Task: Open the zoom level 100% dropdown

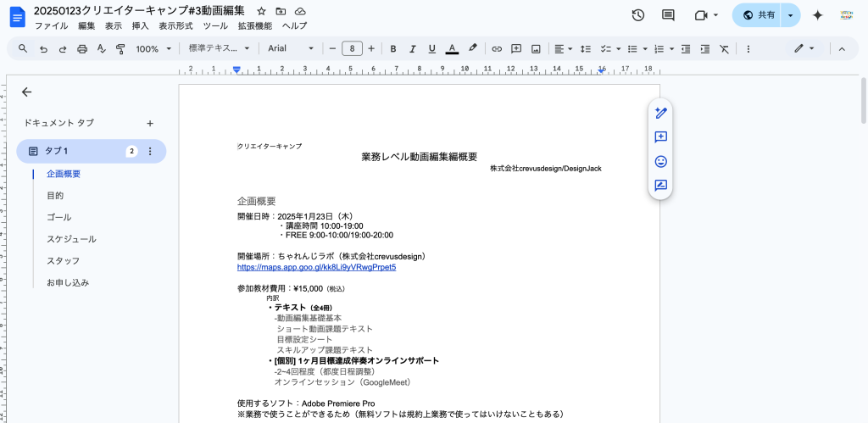Action: [x=153, y=49]
